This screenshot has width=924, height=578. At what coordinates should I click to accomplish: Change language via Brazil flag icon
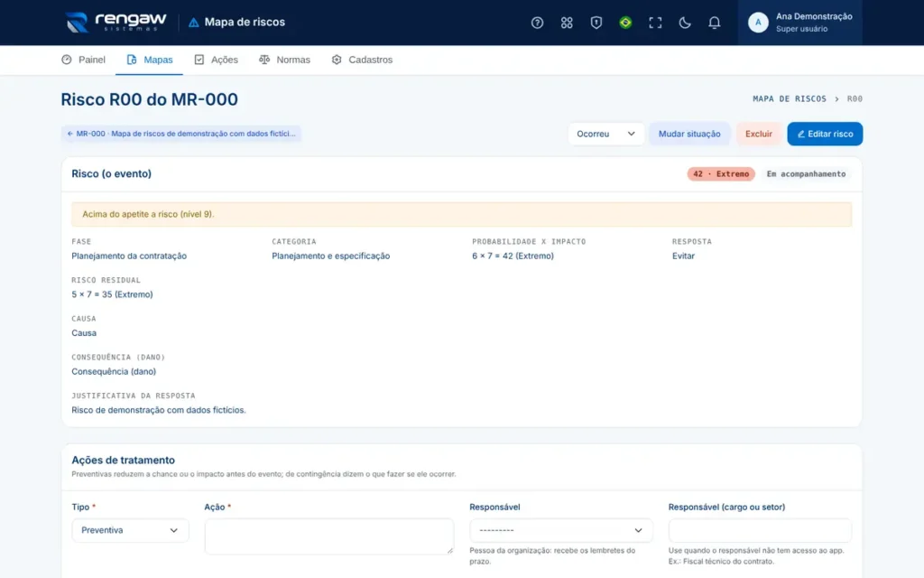(x=625, y=23)
